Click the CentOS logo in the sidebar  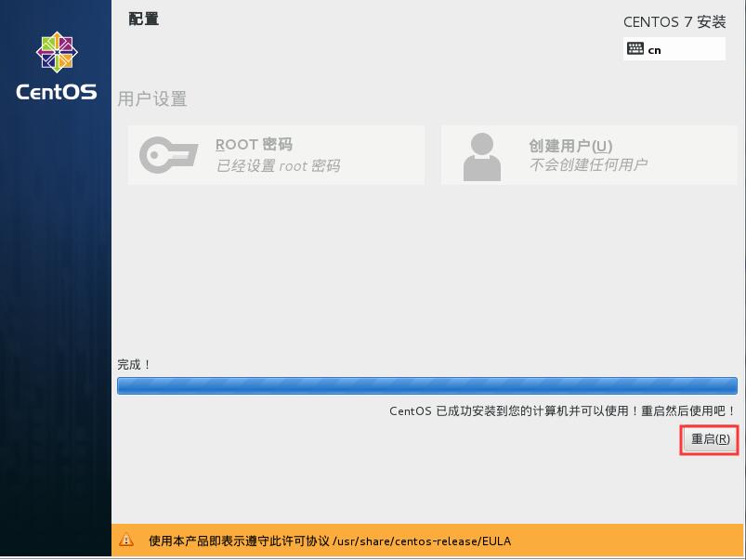coord(55,53)
